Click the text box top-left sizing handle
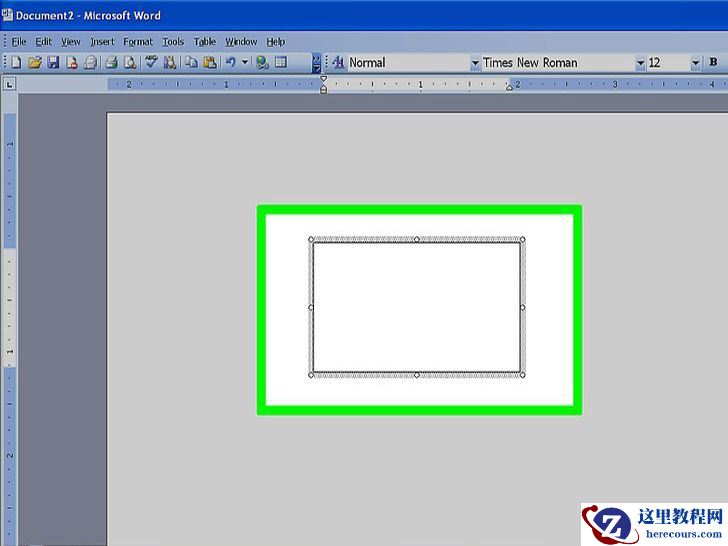 click(x=311, y=240)
